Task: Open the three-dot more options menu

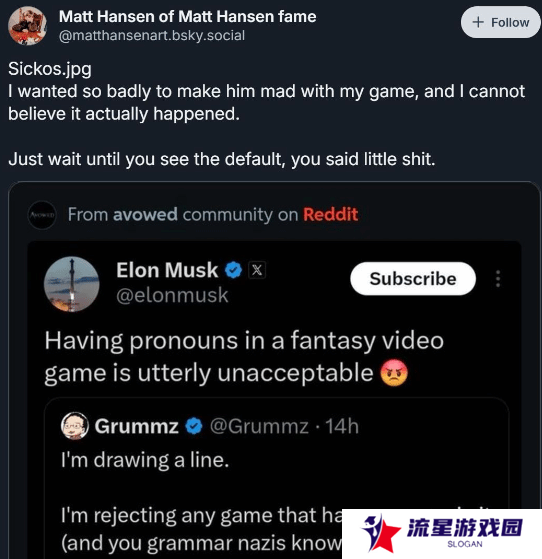Action: coord(498,278)
